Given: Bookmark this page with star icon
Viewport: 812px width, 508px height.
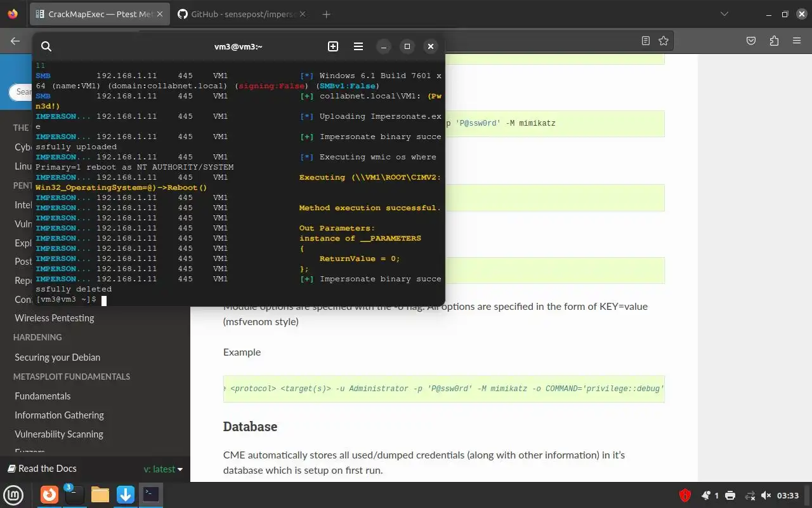Looking at the screenshot, I should [664, 41].
